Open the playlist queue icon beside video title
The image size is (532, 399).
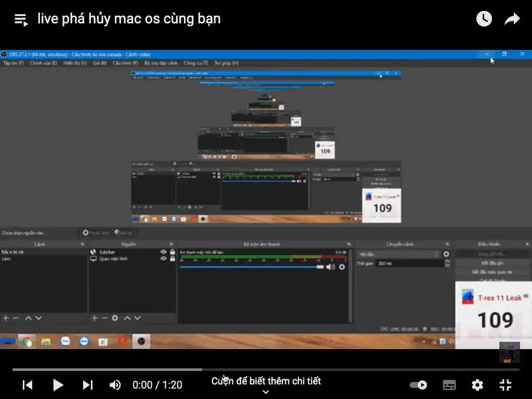coord(21,20)
